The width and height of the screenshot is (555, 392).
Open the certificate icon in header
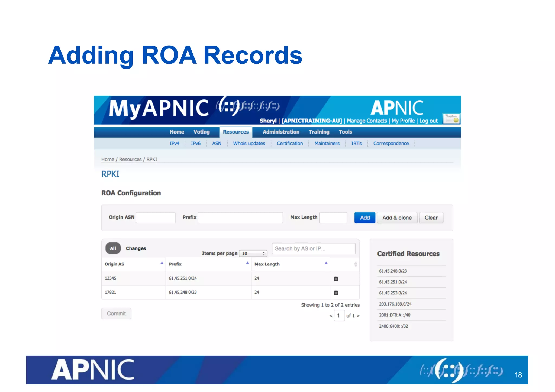(x=451, y=119)
